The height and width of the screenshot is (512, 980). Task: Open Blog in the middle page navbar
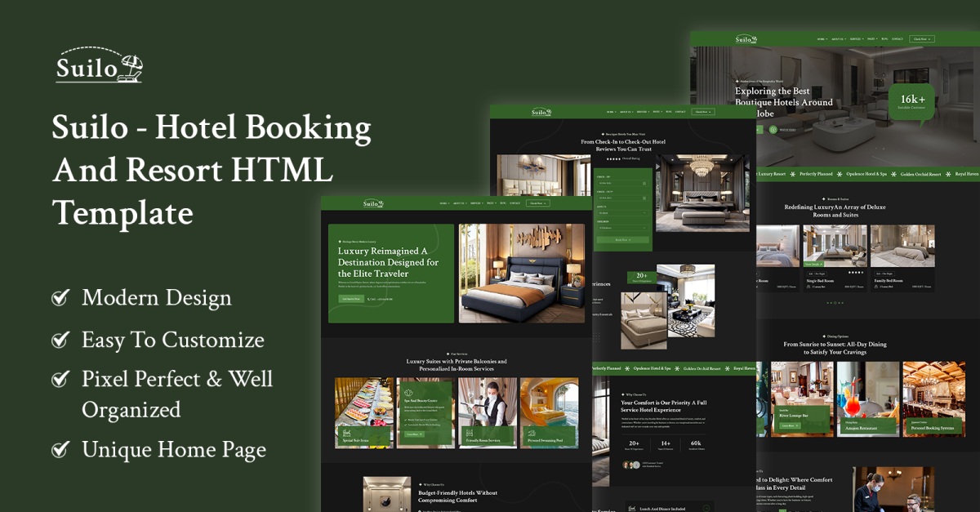pos(669,112)
